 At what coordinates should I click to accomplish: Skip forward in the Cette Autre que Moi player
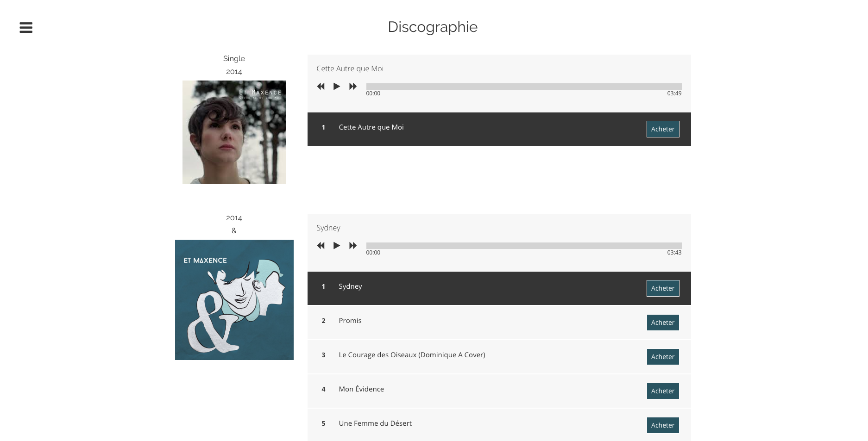[x=353, y=87]
